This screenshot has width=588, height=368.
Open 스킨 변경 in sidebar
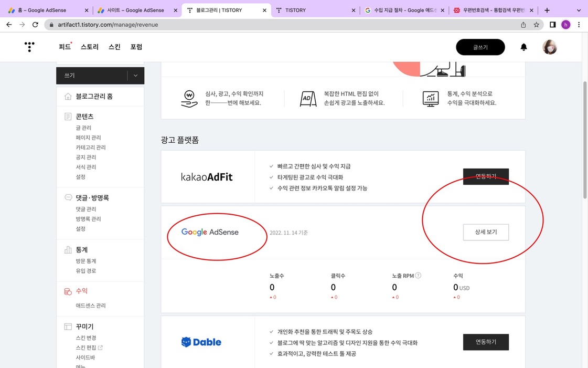(x=86, y=338)
